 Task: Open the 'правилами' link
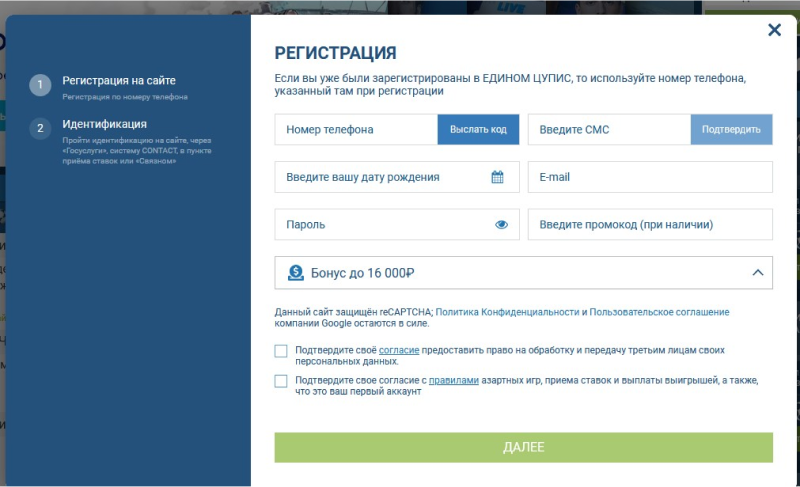coord(454,381)
